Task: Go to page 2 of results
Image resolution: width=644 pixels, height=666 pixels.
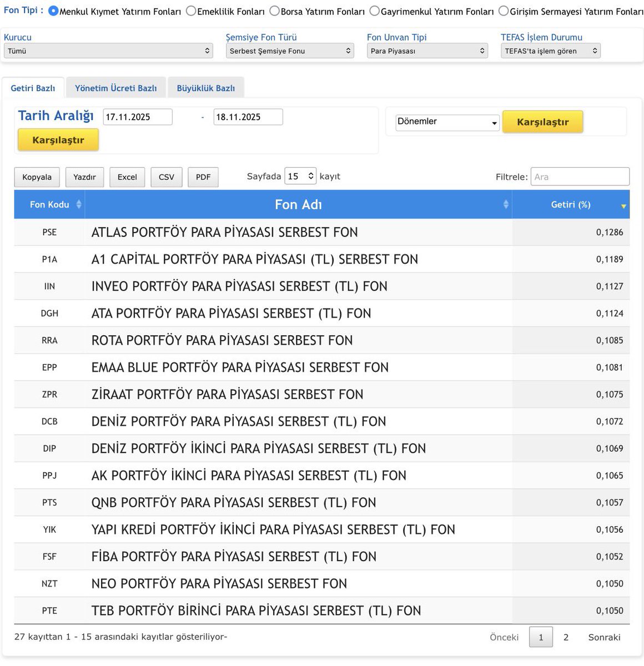Action: [x=566, y=637]
